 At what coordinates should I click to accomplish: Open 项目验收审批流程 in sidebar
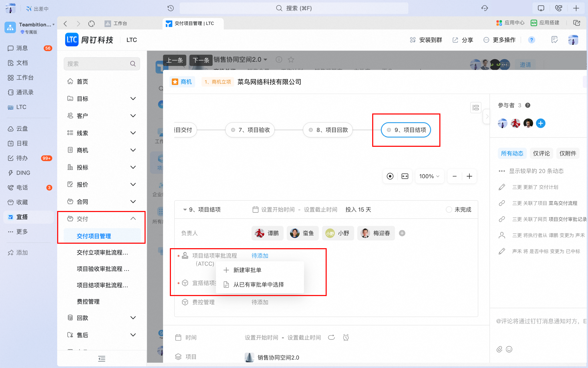pyautogui.click(x=103, y=269)
